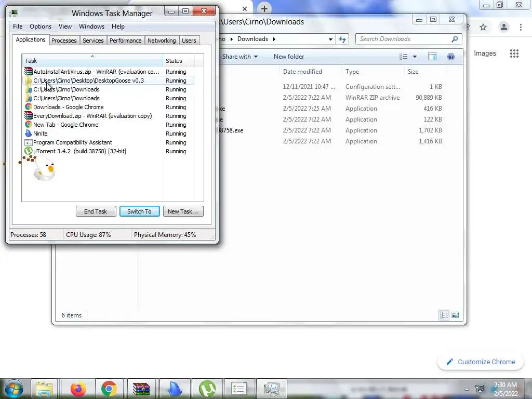Select New Tab - Google Chrome task
This screenshot has height=399, width=532.
point(109,125)
